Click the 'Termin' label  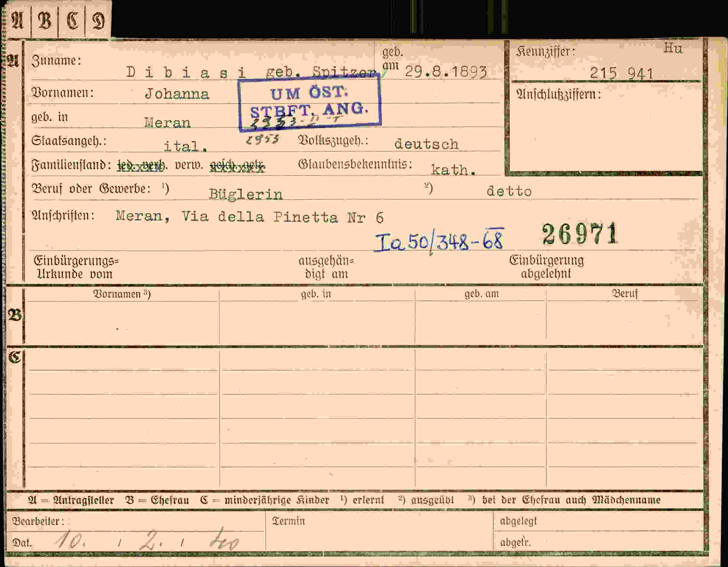288,521
